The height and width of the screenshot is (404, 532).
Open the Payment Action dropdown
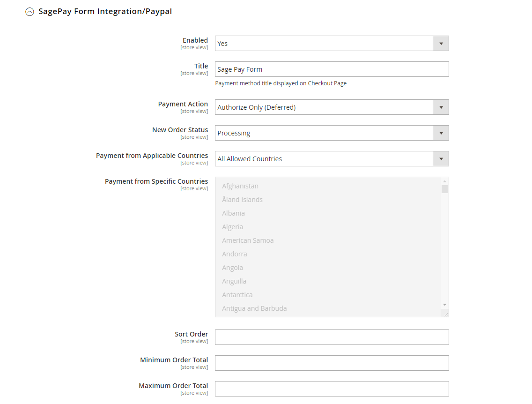(332, 107)
